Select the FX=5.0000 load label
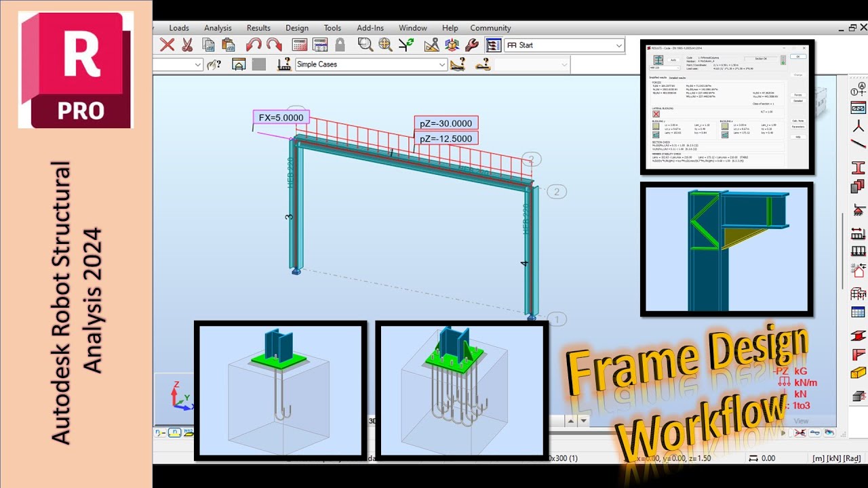 [281, 118]
